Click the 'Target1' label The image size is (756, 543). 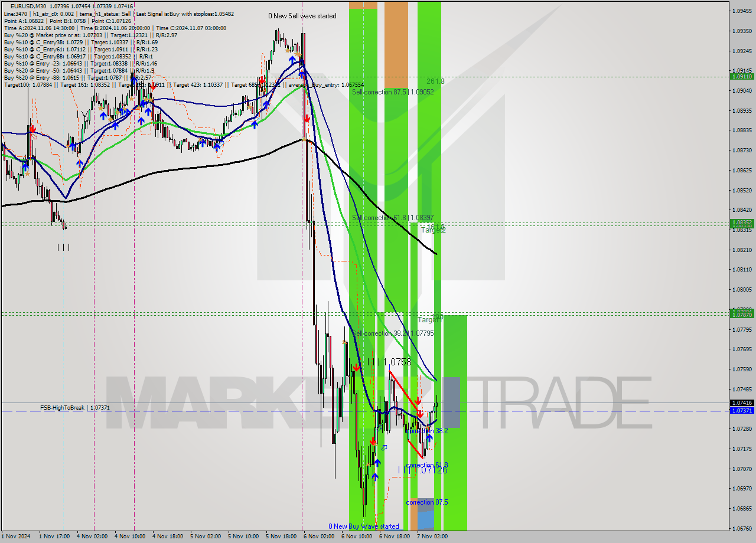point(429,319)
